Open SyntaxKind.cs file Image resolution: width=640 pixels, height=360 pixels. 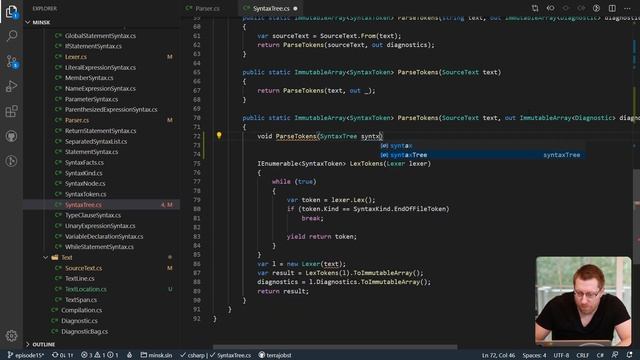(84, 173)
